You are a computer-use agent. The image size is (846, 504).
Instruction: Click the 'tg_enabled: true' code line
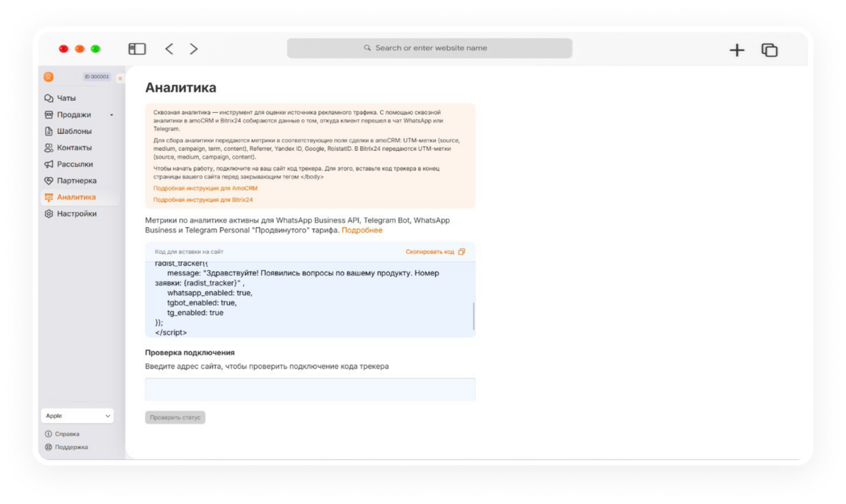(x=195, y=312)
